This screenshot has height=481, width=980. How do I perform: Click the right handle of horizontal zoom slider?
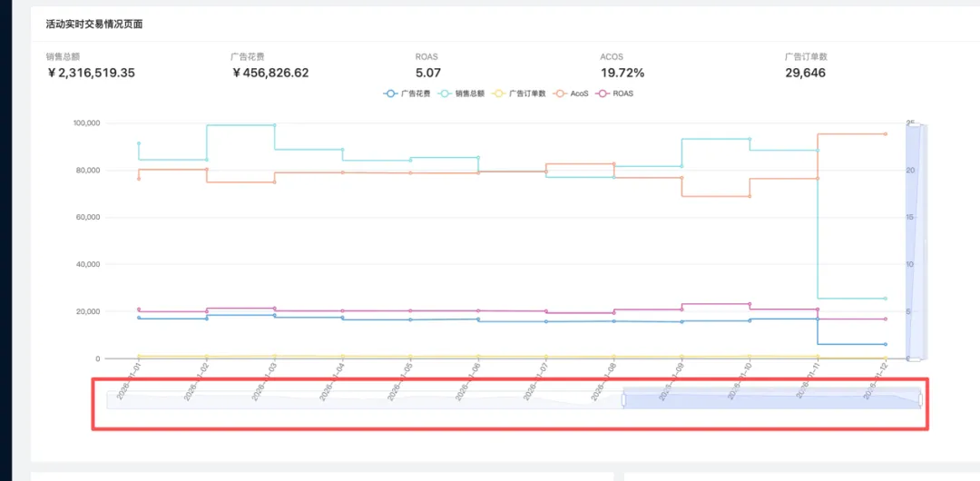click(x=920, y=399)
